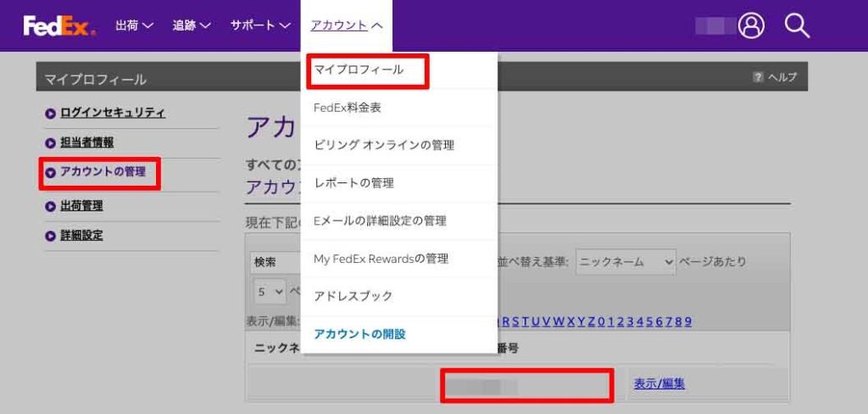Filter accounts by digit 4
This screenshot has height=414, width=868.
[x=641, y=322]
